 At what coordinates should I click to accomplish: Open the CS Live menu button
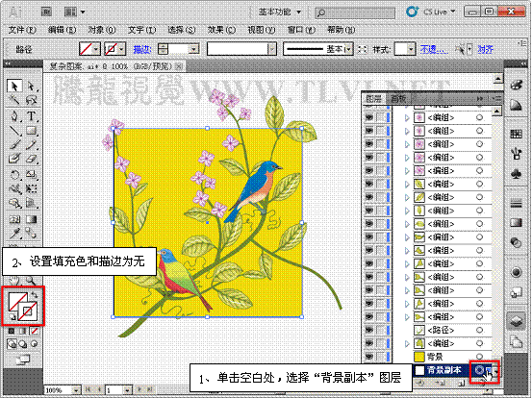432,12
